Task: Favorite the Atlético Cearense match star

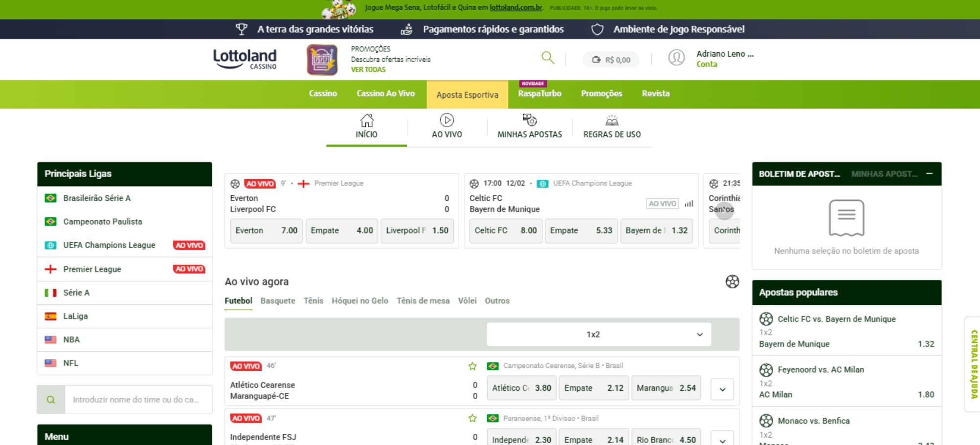Action: pyautogui.click(x=472, y=366)
